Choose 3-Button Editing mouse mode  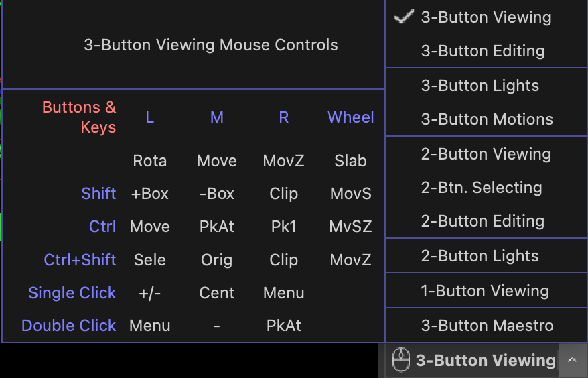coord(482,51)
